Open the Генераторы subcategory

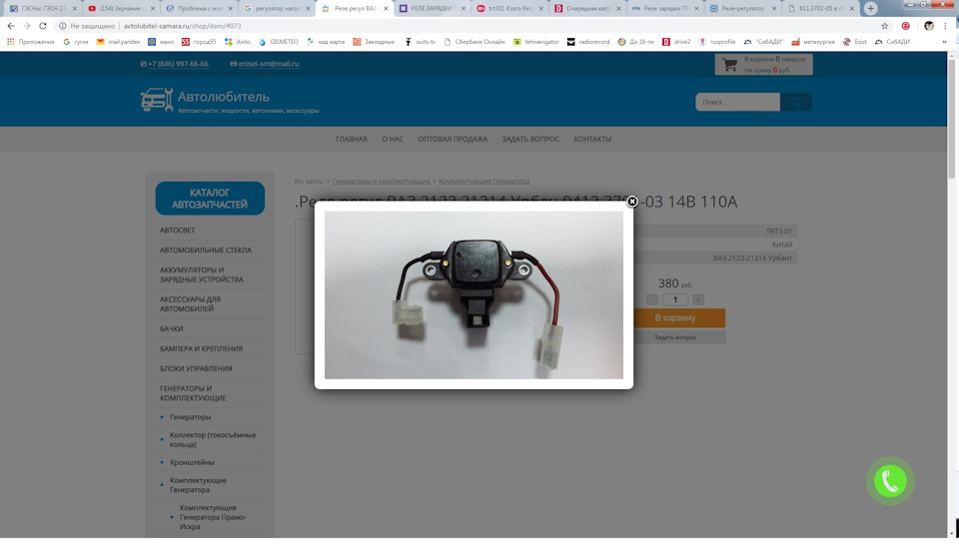(x=190, y=417)
